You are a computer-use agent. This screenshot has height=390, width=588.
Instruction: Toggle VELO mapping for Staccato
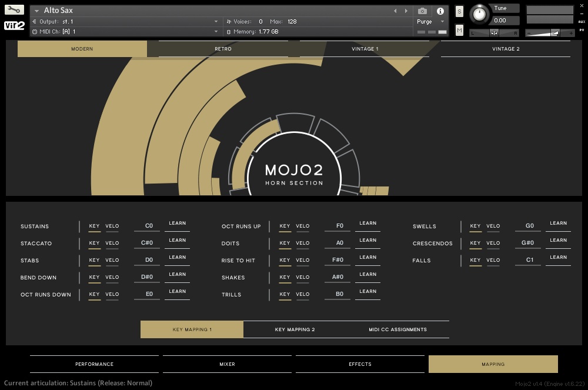pyautogui.click(x=112, y=244)
